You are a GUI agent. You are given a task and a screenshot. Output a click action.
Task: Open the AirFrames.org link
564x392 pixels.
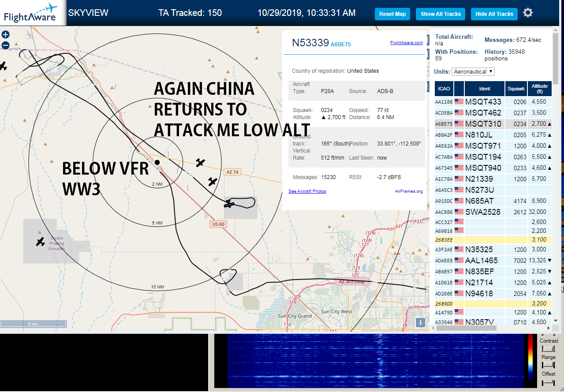409,191
